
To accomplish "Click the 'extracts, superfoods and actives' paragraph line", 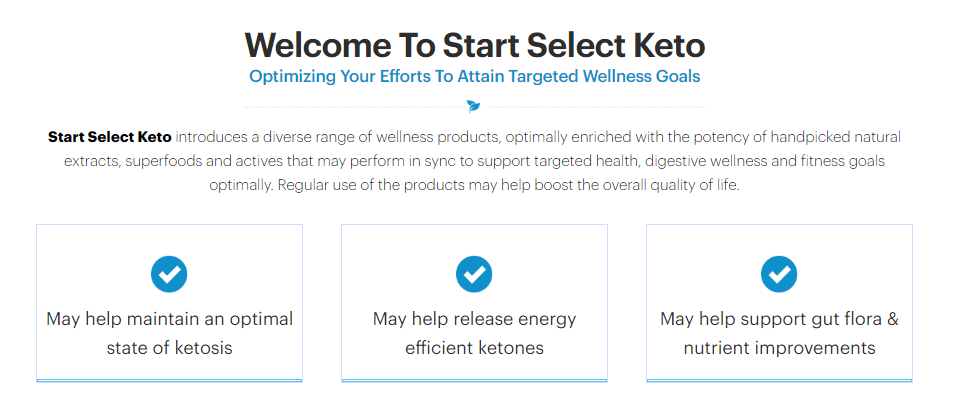I will 475,161.
